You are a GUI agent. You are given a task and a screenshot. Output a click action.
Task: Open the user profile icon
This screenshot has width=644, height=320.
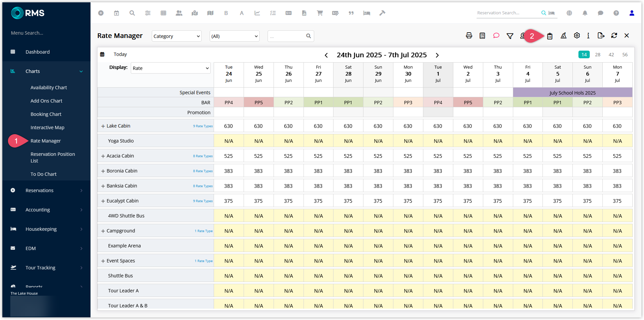click(x=632, y=13)
